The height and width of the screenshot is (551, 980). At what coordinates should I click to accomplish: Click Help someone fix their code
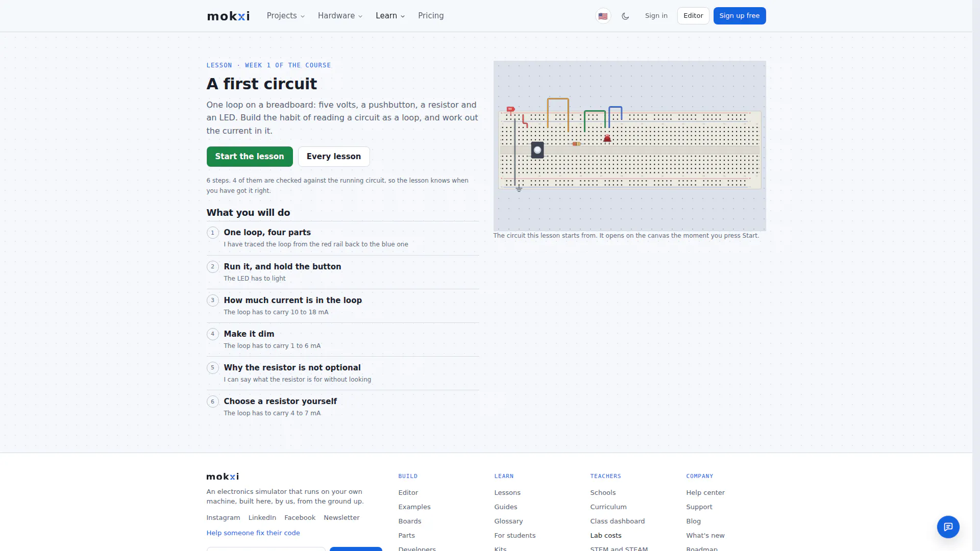pos(253,533)
